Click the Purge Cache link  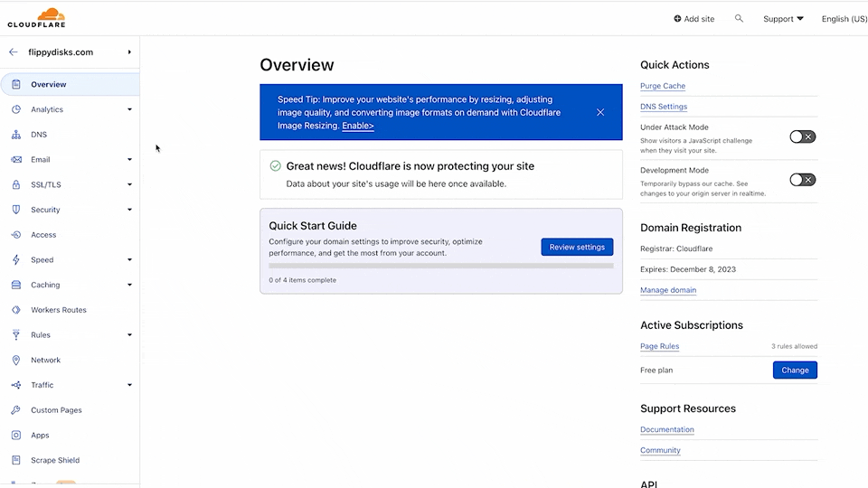(x=663, y=86)
